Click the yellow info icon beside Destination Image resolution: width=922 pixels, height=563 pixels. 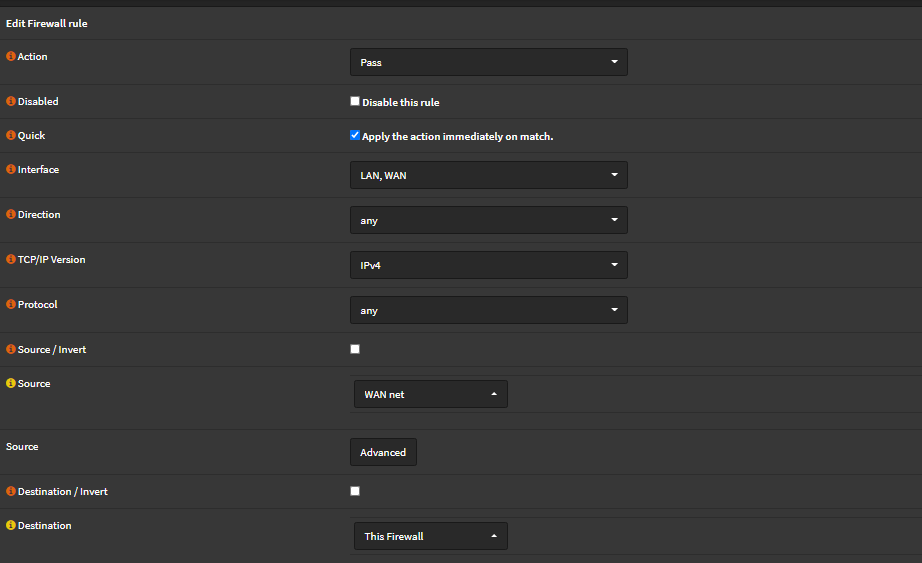11,526
